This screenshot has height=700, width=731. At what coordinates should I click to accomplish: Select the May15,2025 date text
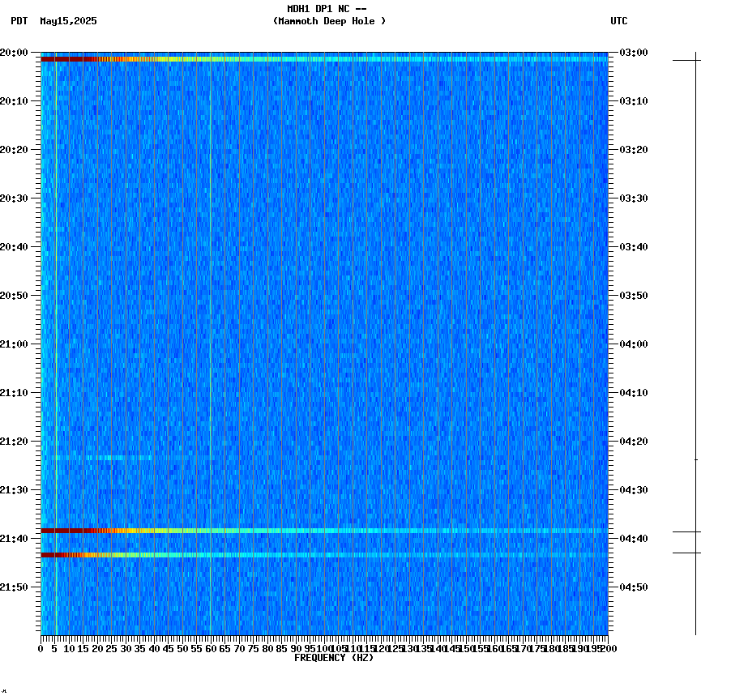[68, 22]
